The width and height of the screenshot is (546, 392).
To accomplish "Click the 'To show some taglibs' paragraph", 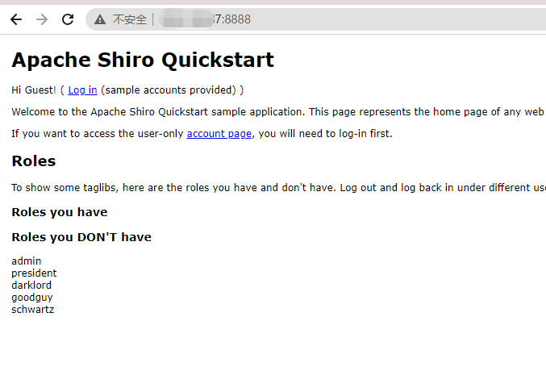I will [278, 188].
